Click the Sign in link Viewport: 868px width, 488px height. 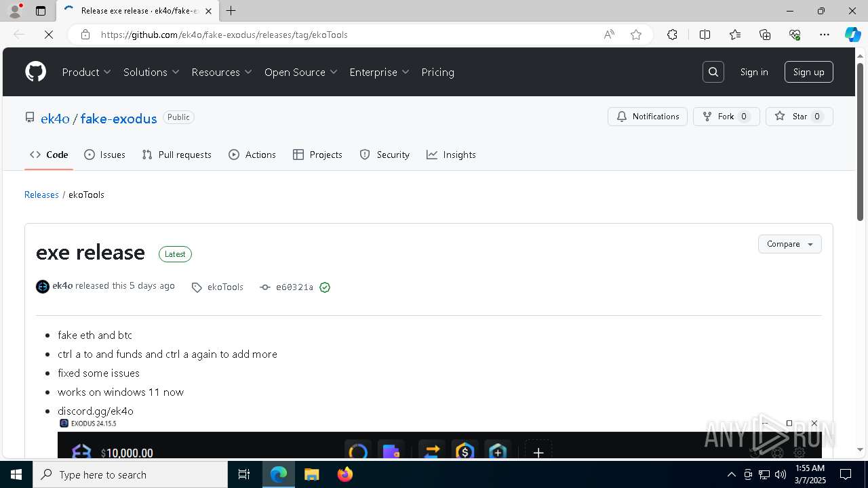[x=754, y=72]
